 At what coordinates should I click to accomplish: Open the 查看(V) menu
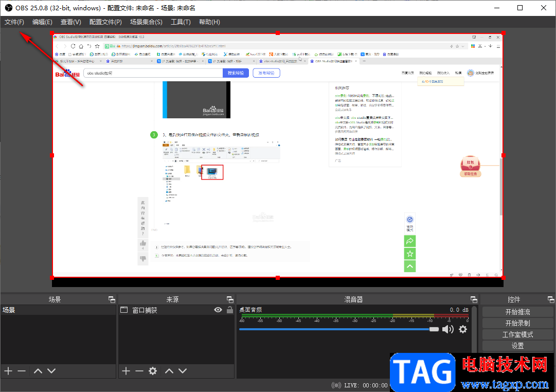coord(70,22)
